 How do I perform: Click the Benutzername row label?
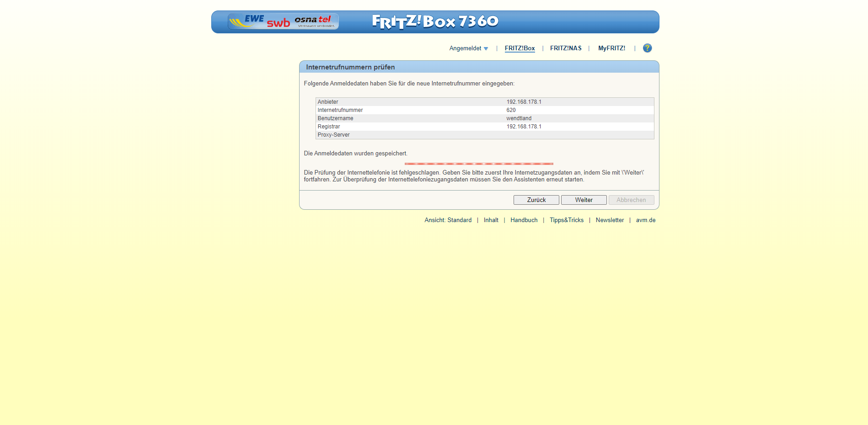pyautogui.click(x=335, y=118)
